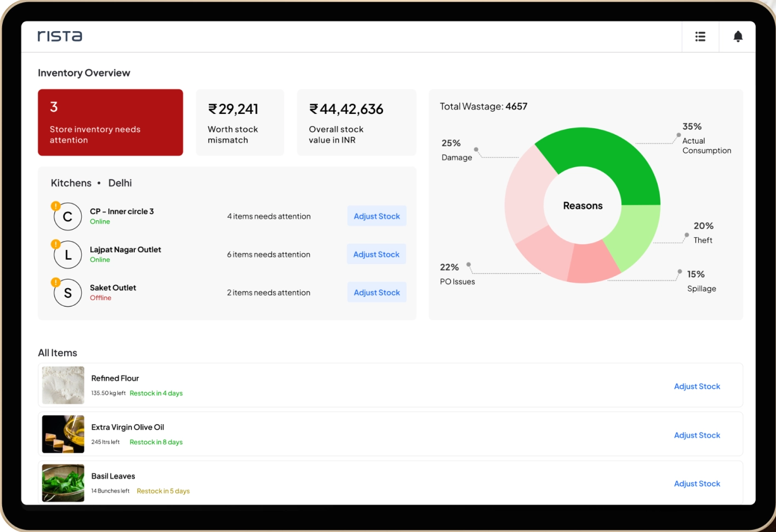Click the warning badge on Saket Outlet
776x532 pixels.
point(55,282)
